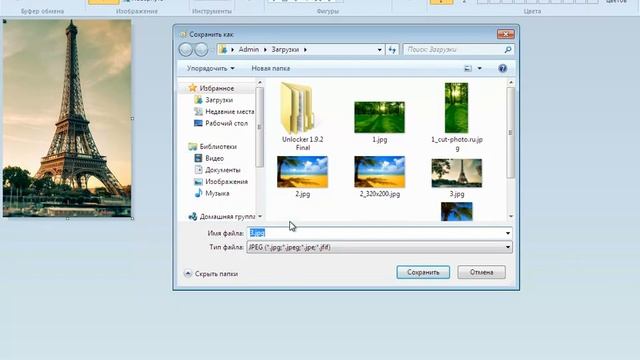
Task: Select Домашняя группа in the sidebar
Action: click(x=222, y=216)
